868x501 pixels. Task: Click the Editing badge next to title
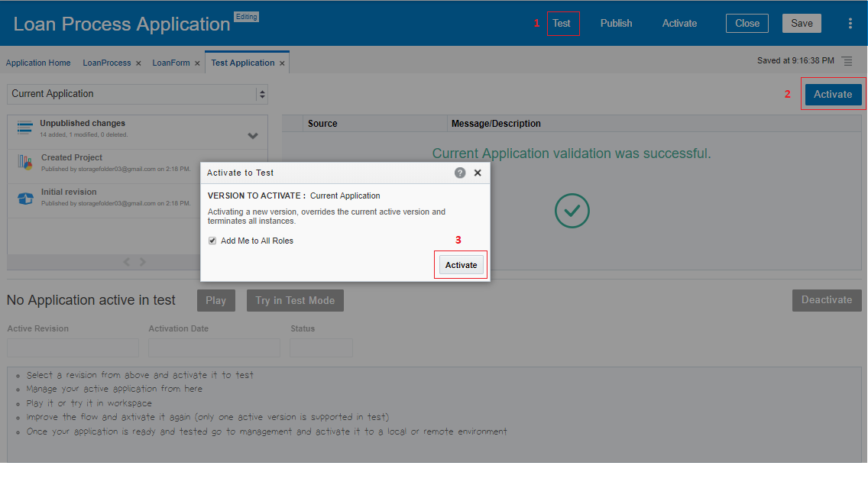(246, 17)
